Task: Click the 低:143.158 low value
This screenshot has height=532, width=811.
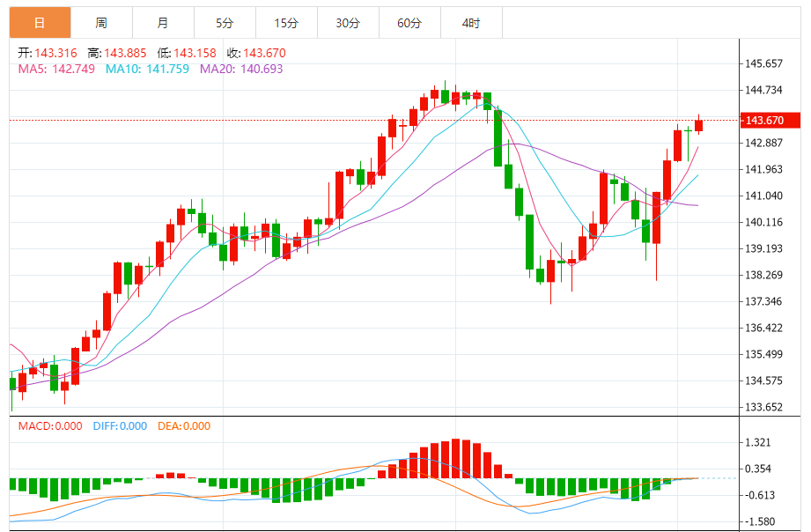Action: point(187,53)
